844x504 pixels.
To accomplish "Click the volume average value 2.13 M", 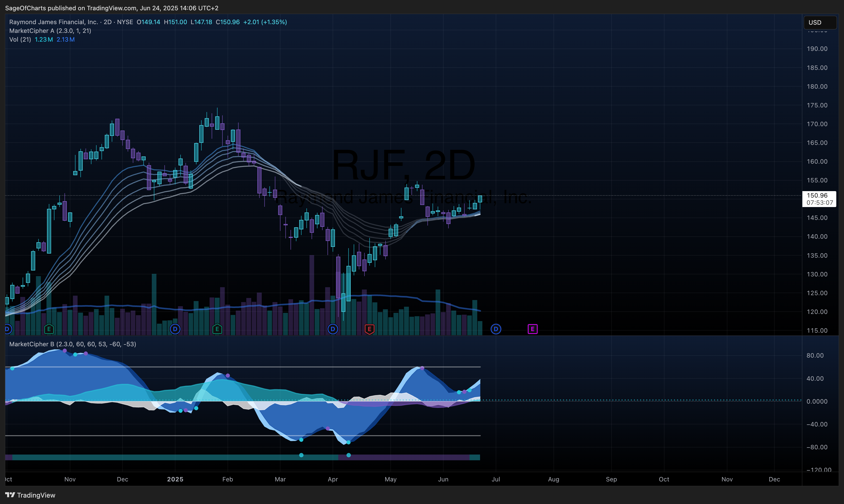I will [x=65, y=39].
